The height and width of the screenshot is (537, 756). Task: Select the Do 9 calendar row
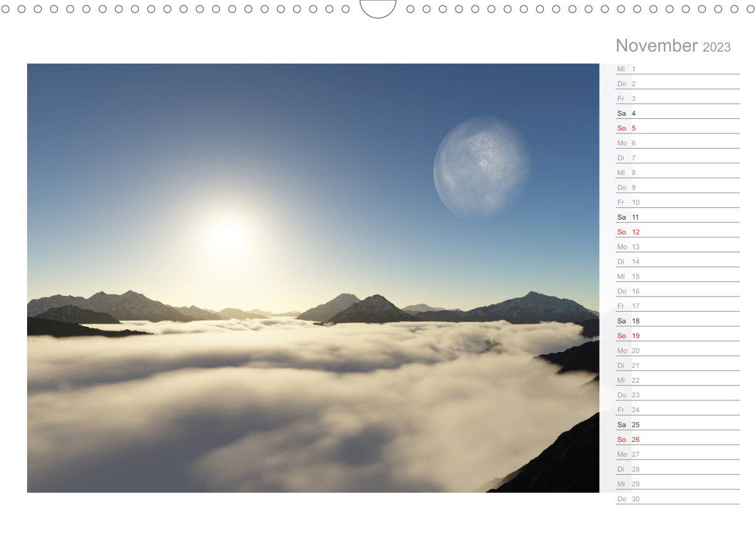[x=677, y=187]
